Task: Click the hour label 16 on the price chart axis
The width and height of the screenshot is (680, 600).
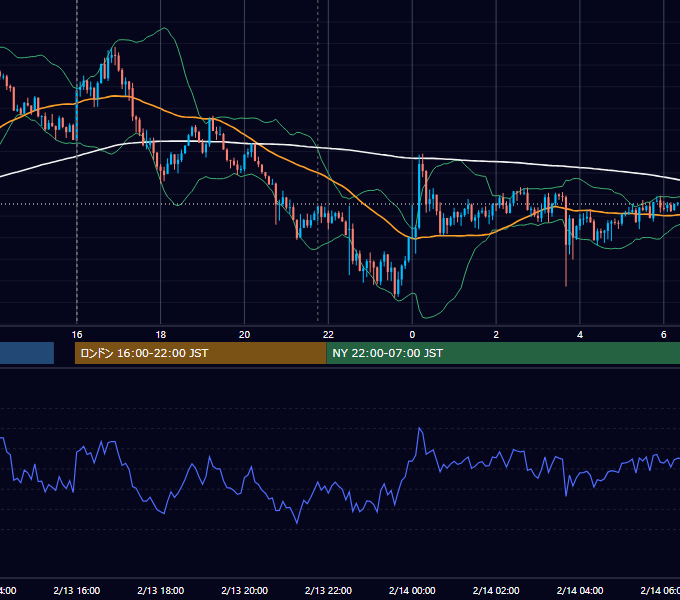Action: [77, 335]
